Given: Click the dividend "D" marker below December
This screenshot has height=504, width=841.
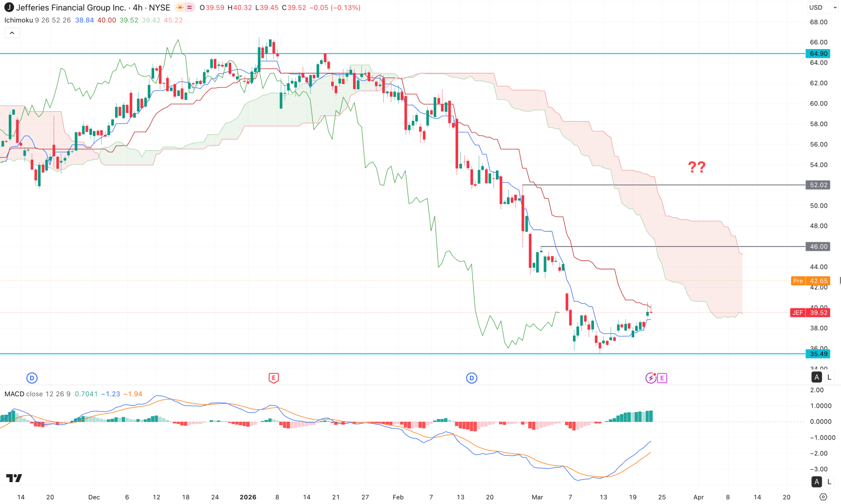Looking at the screenshot, I should click(32, 377).
